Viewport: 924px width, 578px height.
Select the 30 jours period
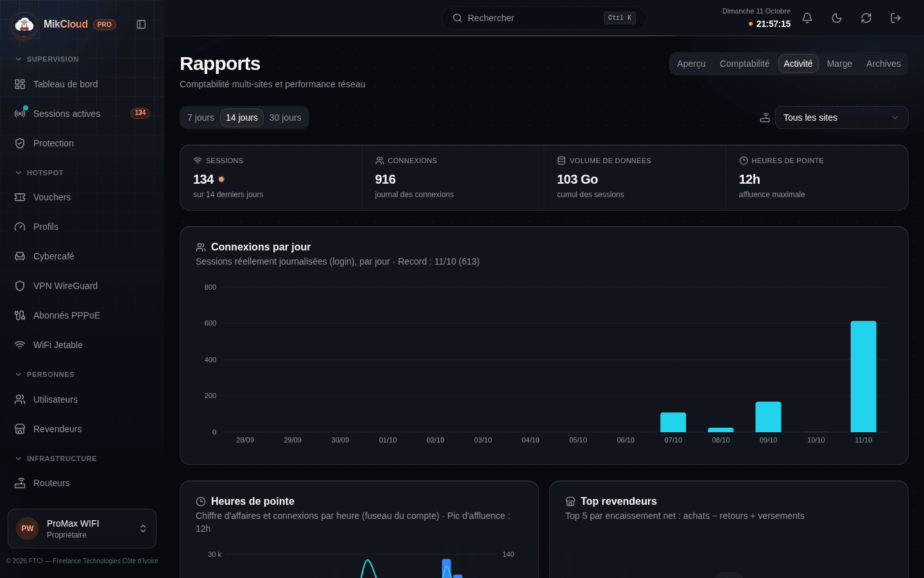pos(286,118)
